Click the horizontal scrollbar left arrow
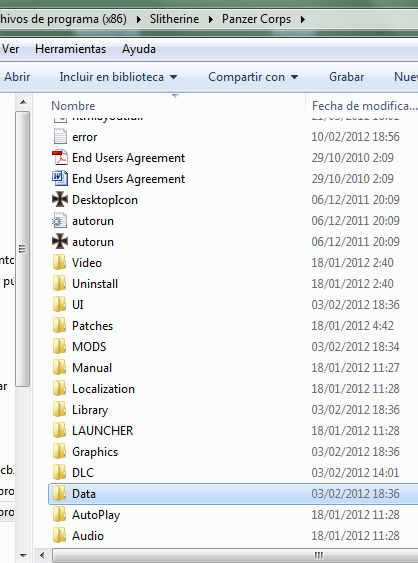 [42, 555]
